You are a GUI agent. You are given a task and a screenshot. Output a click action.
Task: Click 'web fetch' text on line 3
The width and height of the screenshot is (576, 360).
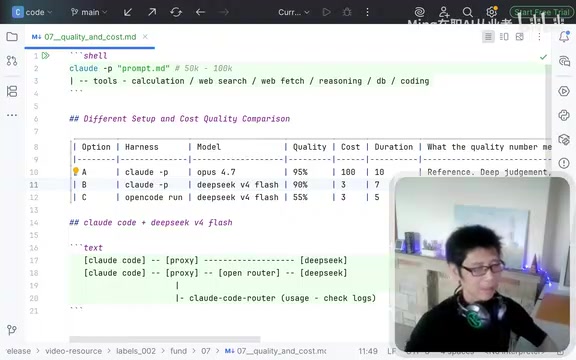point(282,81)
